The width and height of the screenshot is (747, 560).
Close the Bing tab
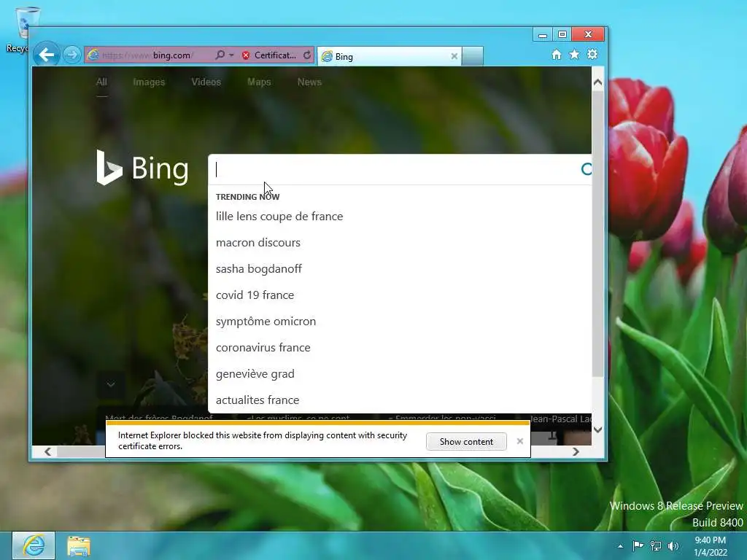454,56
